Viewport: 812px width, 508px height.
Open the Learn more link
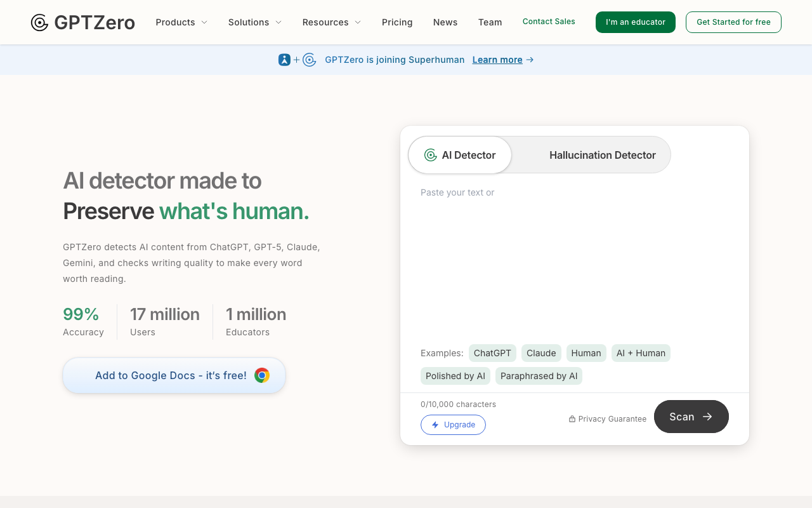coord(497,60)
